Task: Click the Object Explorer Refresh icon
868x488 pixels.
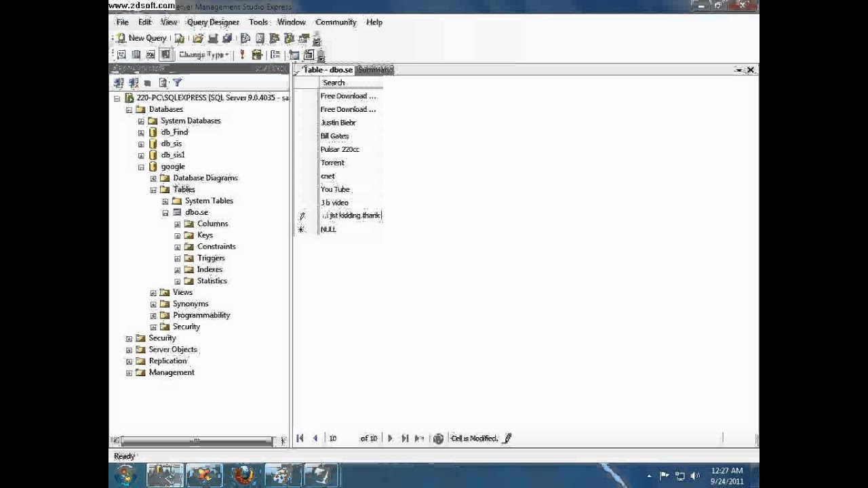Action: tap(163, 83)
